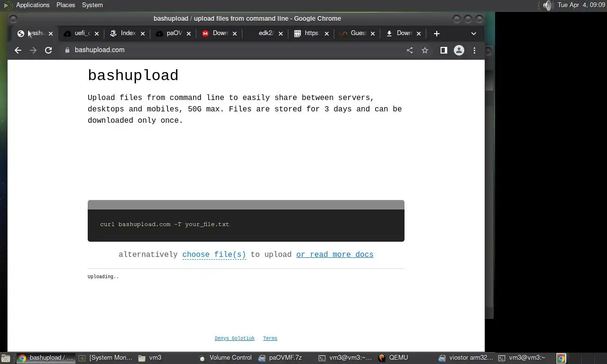
Task: Click the curl command code block
Action: (246, 221)
